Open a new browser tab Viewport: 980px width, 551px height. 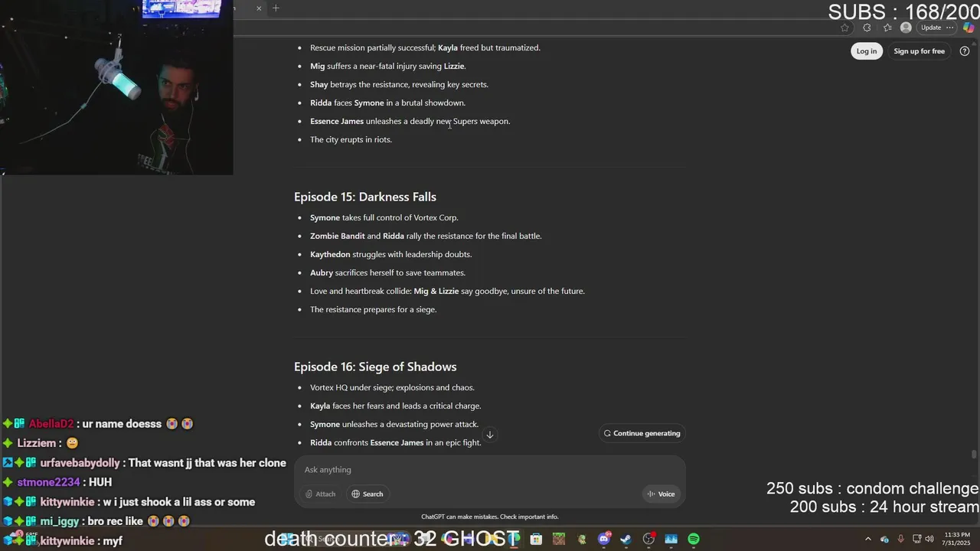(x=276, y=8)
